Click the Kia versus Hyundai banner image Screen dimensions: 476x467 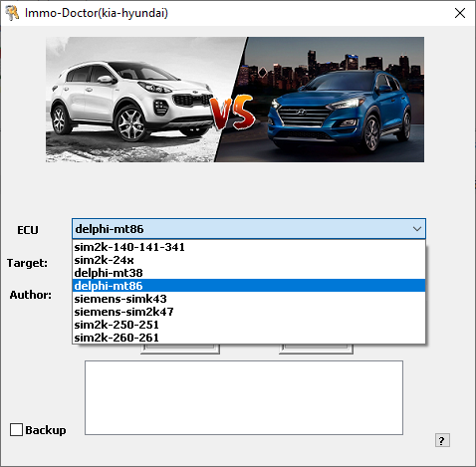235,100
